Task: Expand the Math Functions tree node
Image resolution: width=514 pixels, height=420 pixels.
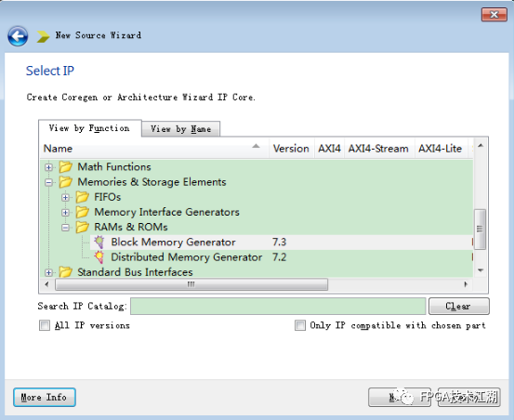Action: click(49, 167)
